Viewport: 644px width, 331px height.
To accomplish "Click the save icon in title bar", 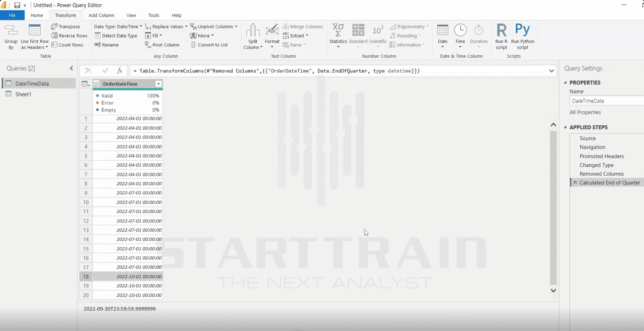I will (17, 5).
